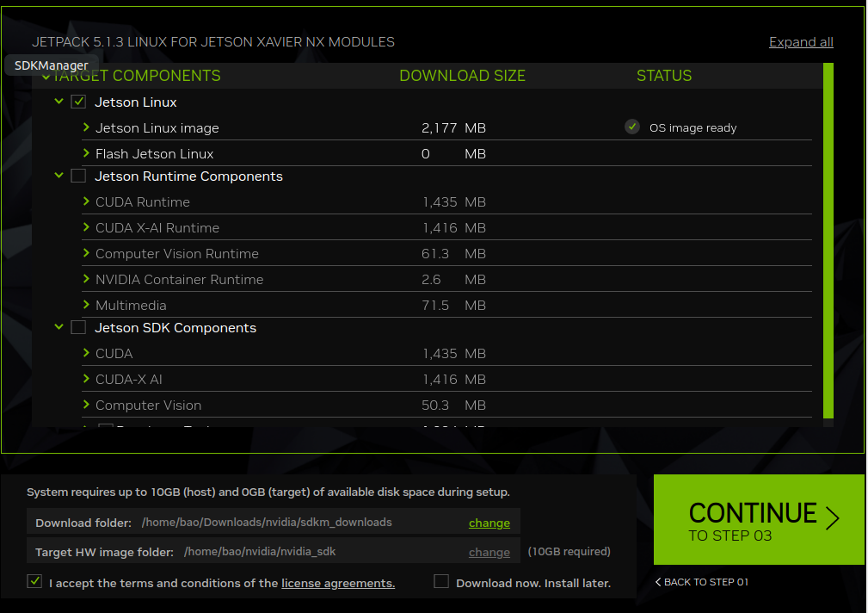
Task: Open the license agreements link
Action: pos(338,583)
